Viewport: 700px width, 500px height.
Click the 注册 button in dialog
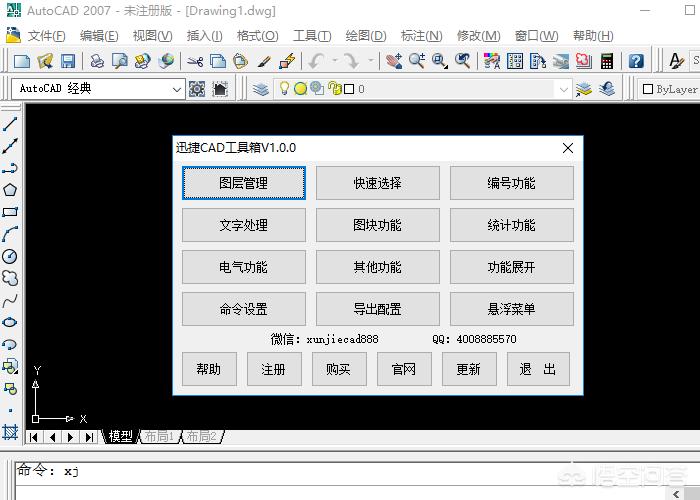[x=274, y=369]
